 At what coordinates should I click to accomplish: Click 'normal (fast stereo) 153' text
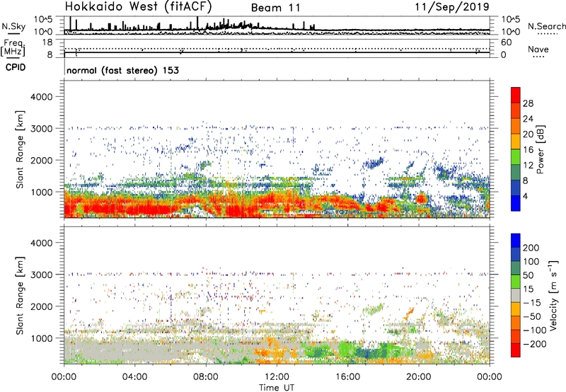pos(122,70)
